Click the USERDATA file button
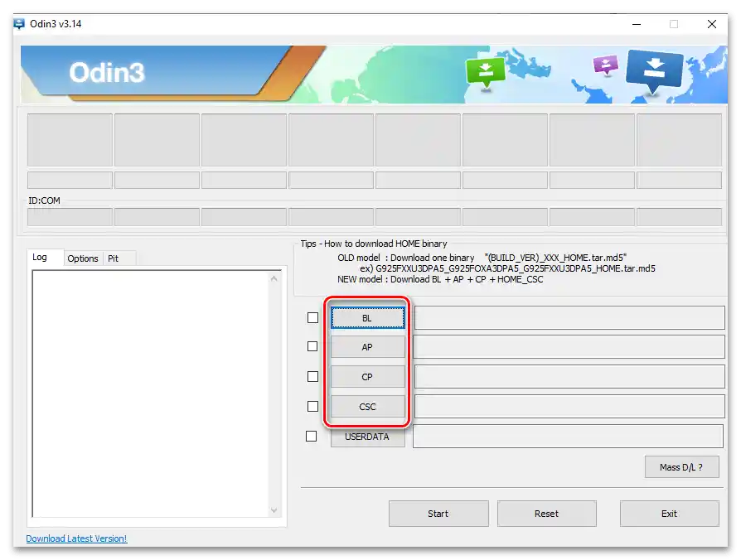This screenshot has width=741, height=560. click(368, 437)
